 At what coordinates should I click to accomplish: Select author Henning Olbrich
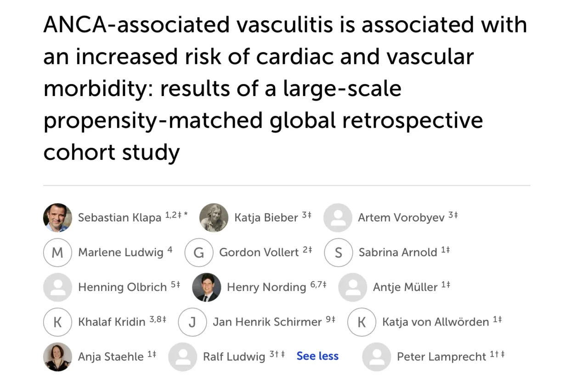pyautogui.click(x=122, y=287)
